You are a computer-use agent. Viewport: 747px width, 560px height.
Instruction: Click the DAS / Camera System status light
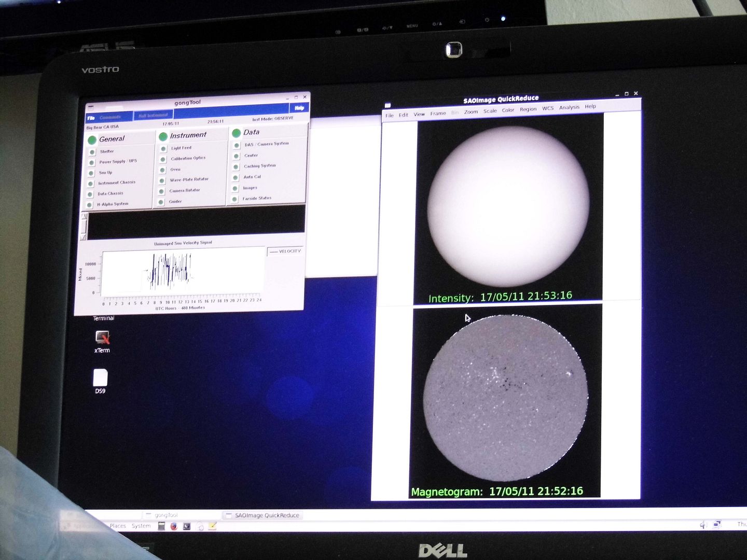point(237,145)
